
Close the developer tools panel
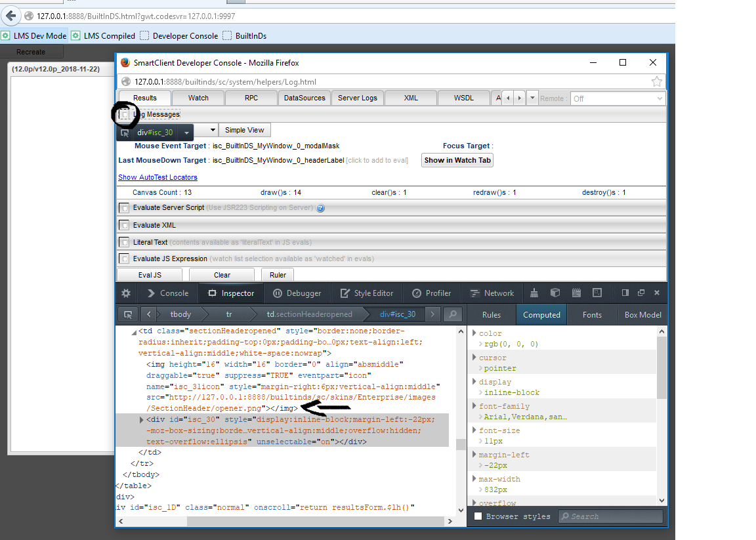click(x=657, y=293)
